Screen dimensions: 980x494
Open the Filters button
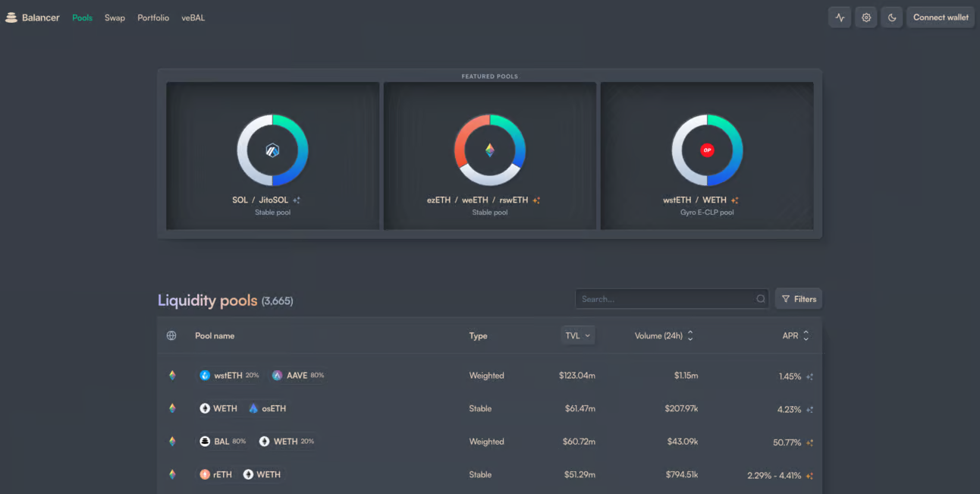[798, 299]
